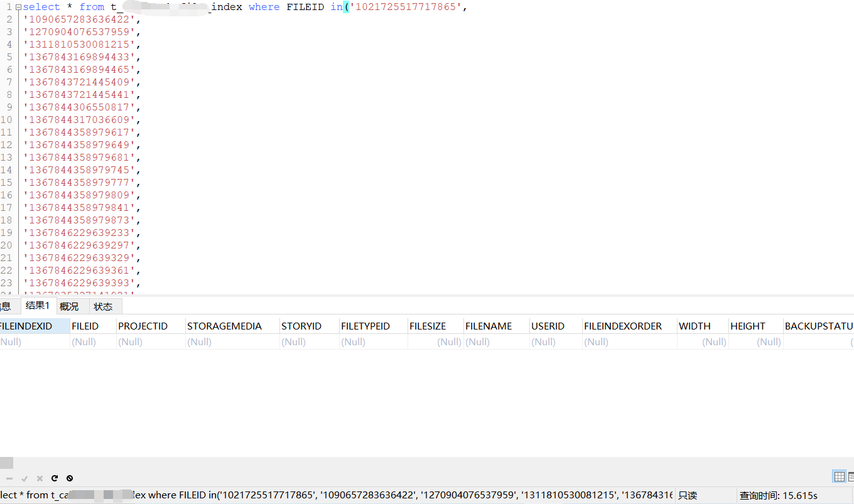Click the value '1367846229639393' in the editor

tap(79, 283)
